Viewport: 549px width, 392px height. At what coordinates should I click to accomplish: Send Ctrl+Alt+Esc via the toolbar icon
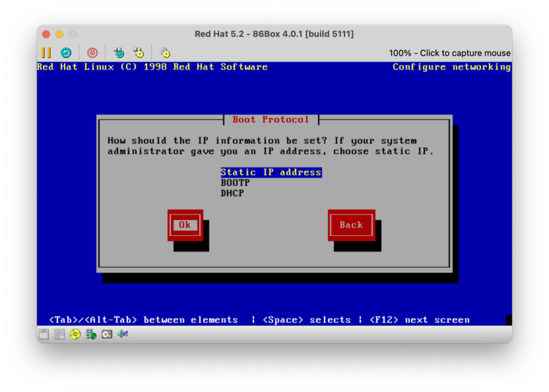click(x=139, y=53)
